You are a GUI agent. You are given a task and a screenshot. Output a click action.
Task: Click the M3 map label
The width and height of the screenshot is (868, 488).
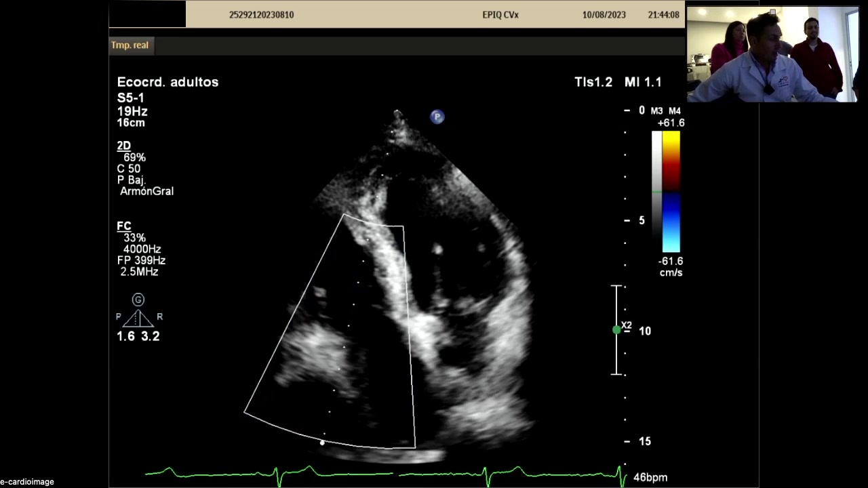pos(656,111)
